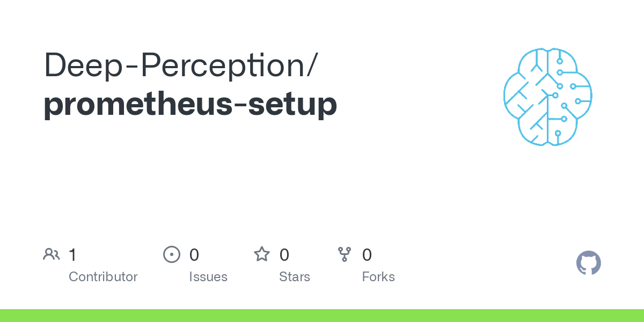Click the fork branch icon

point(344,254)
